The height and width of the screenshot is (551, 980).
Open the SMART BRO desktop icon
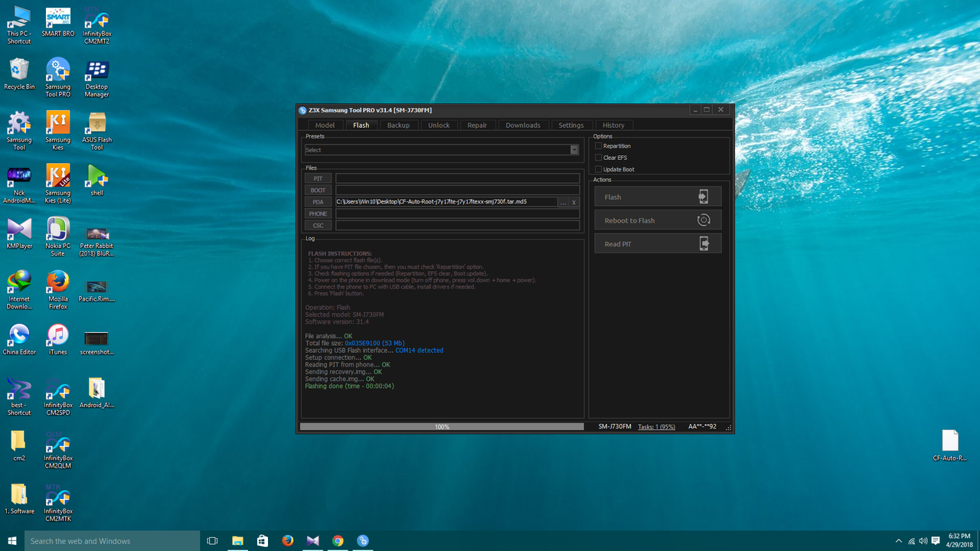[x=58, y=23]
